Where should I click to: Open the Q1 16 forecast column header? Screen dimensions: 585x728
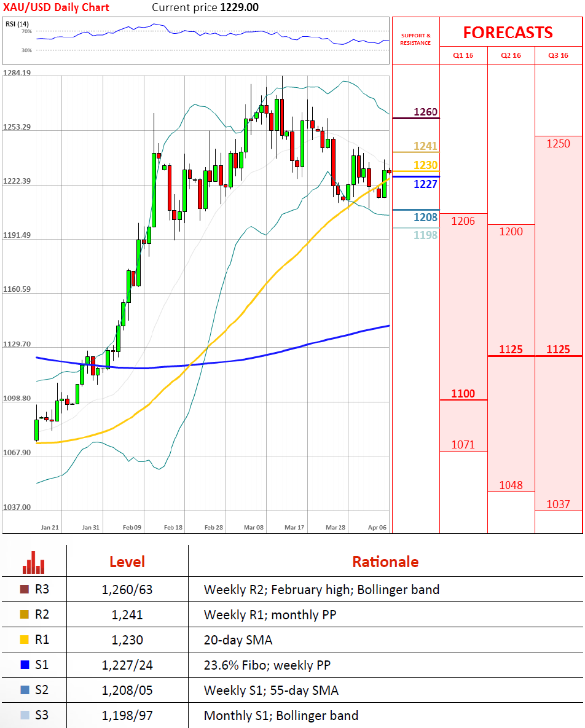click(463, 55)
